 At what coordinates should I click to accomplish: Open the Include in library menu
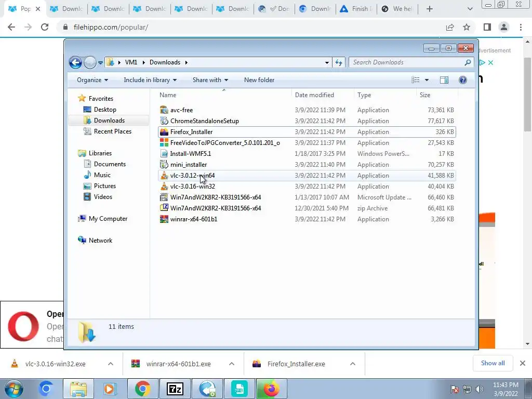coord(150,80)
